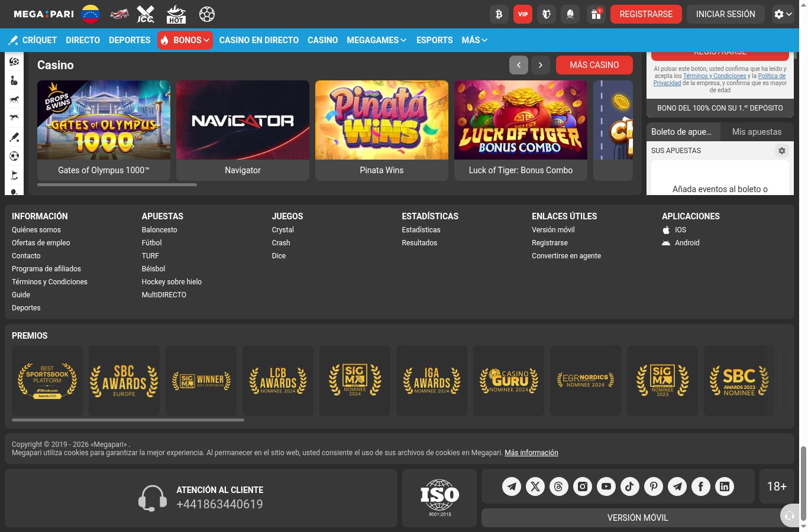The height and width of the screenshot is (532, 808).
Task: Click the VERSIÓN MÓVIL button
Action: (x=638, y=518)
